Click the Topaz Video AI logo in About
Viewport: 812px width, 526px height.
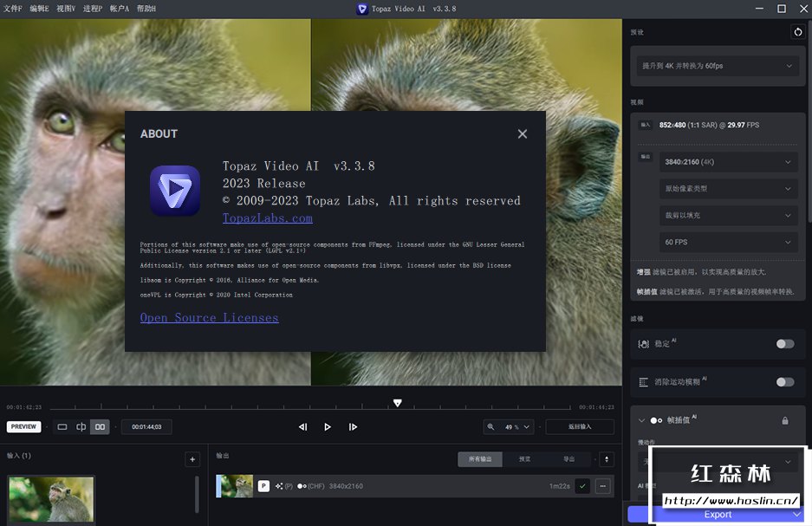(x=175, y=190)
